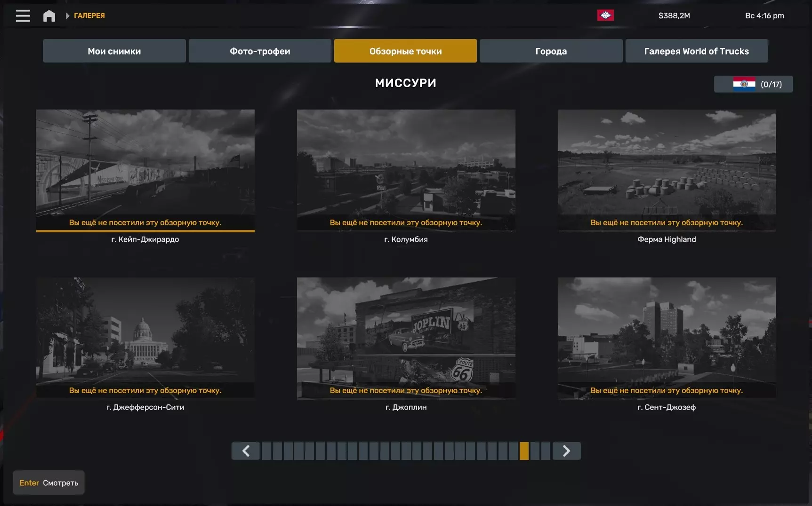Switch to the Города tab

(x=551, y=51)
